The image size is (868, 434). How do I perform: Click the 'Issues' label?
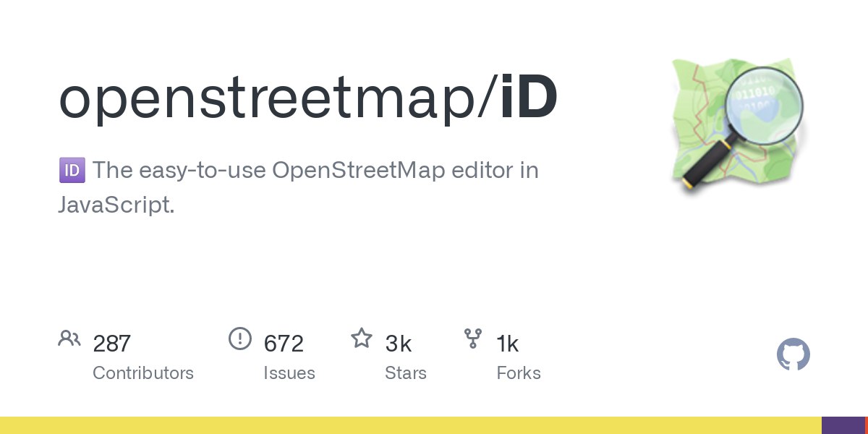tap(289, 373)
